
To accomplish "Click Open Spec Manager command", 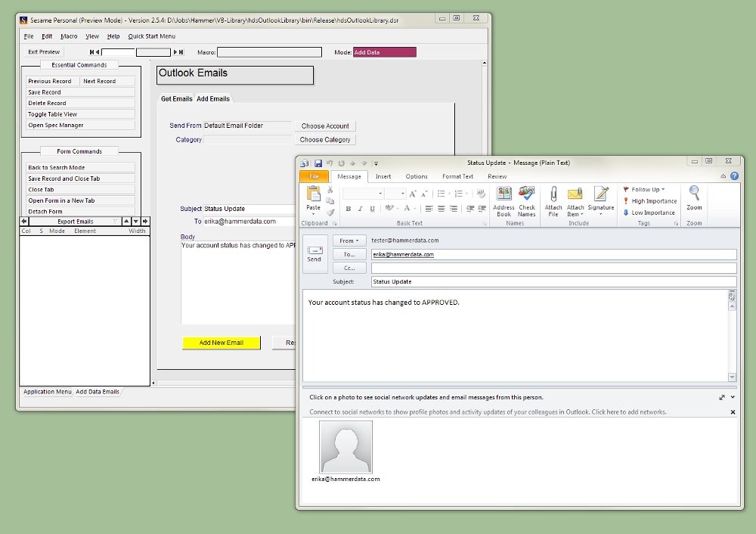I will (x=81, y=126).
